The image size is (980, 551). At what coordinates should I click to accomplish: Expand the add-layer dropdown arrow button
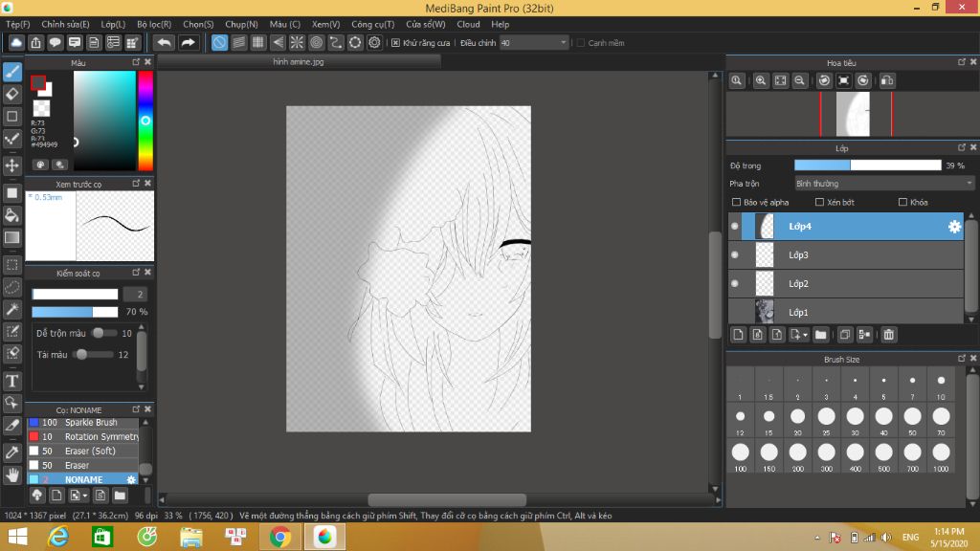798,335
